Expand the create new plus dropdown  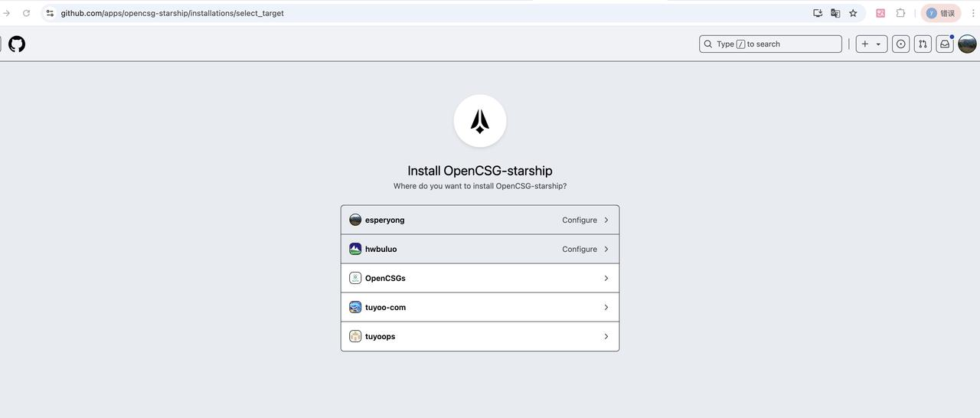coord(871,44)
